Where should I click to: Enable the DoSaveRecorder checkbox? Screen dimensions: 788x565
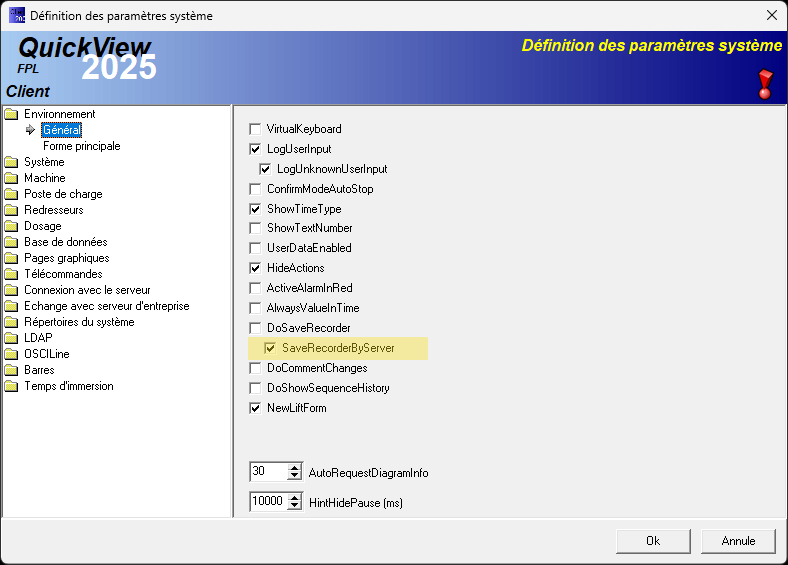click(255, 328)
